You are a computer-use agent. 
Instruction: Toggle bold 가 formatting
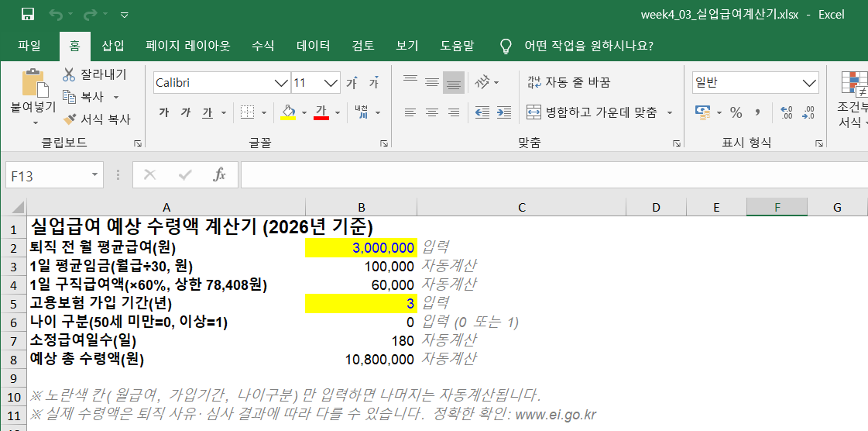(163, 112)
